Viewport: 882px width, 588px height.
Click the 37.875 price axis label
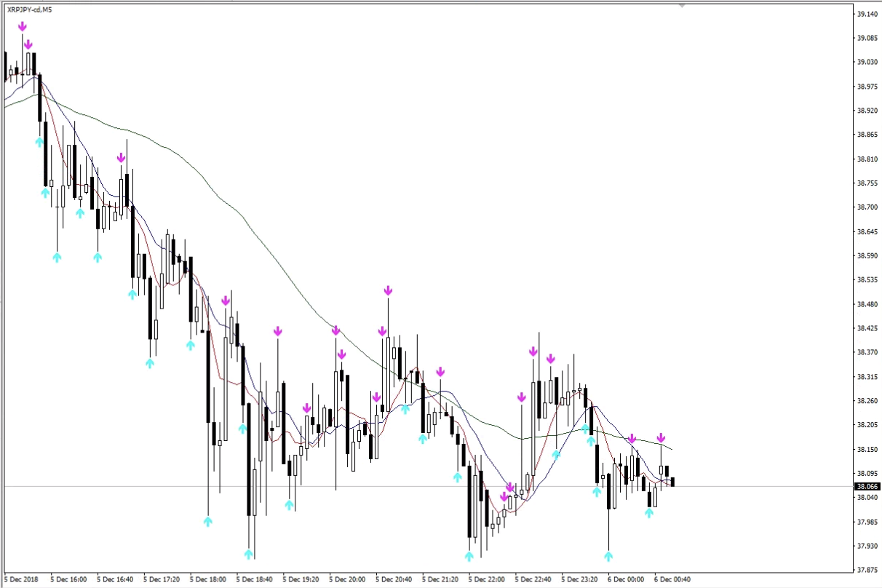(868, 570)
